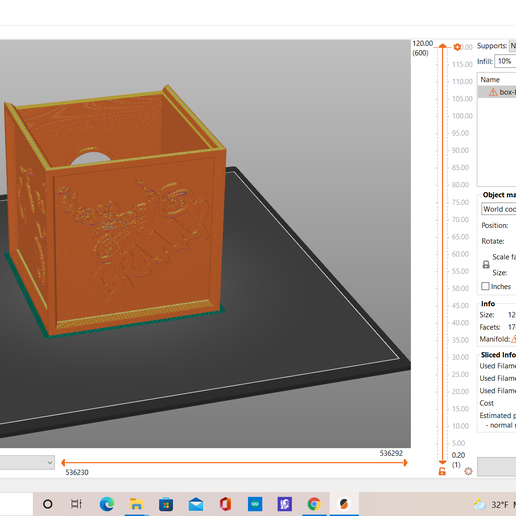Image resolution: width=516 pixels, height=516 pixels.
Task: Click the right thumb of horizontal move slider
Action: [x=405, y=463]
